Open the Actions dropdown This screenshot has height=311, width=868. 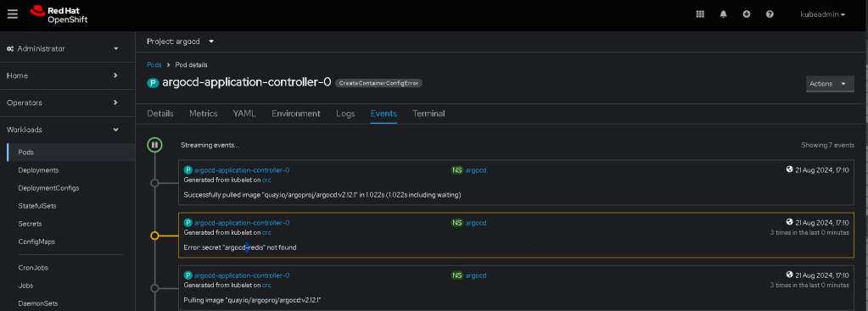830,84
